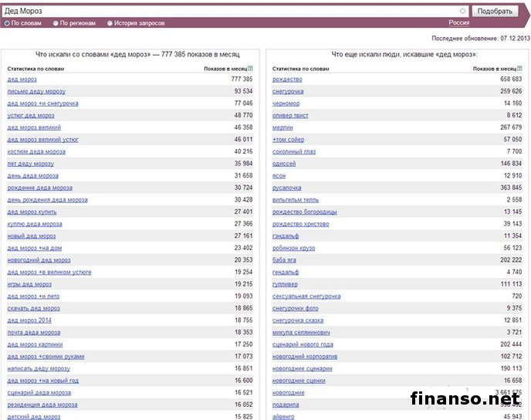This screenshot has width=531, height=420.
Task: Open the 'новогодний корпоратив' related link
Action: pyautogui.click(x=305, y=357)
